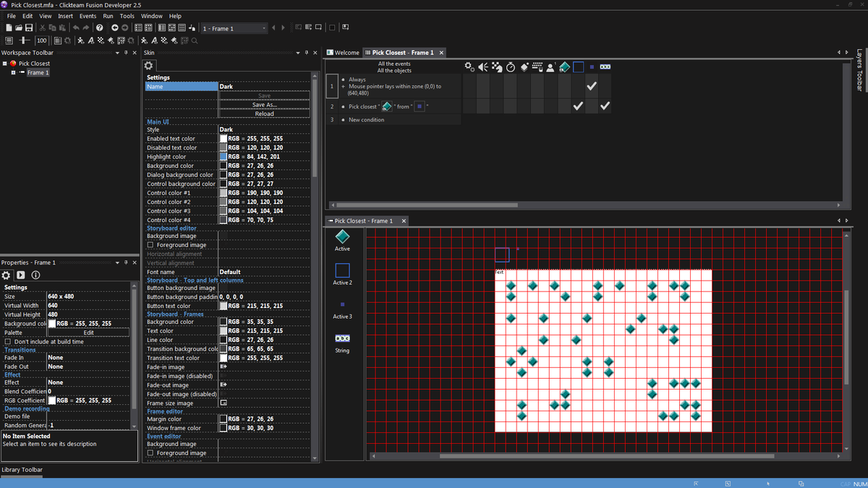Toggle event 1 checkmark under Active 3 column
Viewport: 868px width, 488px height.
(x=592, y=86)
